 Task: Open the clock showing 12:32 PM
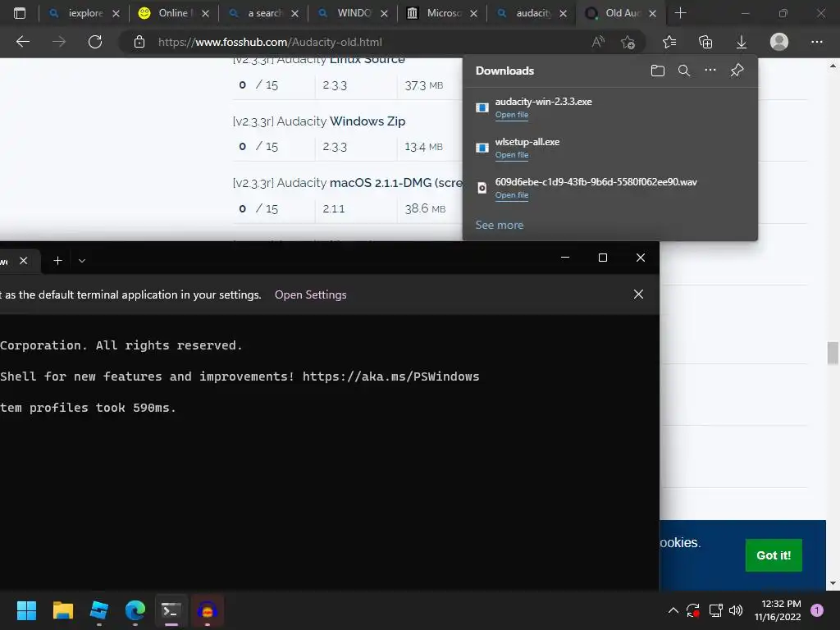point(778,610)
